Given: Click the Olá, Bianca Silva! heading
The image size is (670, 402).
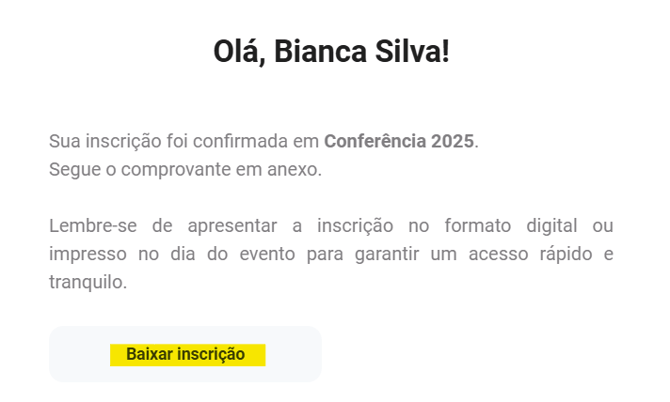Looking at the screenshot, I should 331,52.
